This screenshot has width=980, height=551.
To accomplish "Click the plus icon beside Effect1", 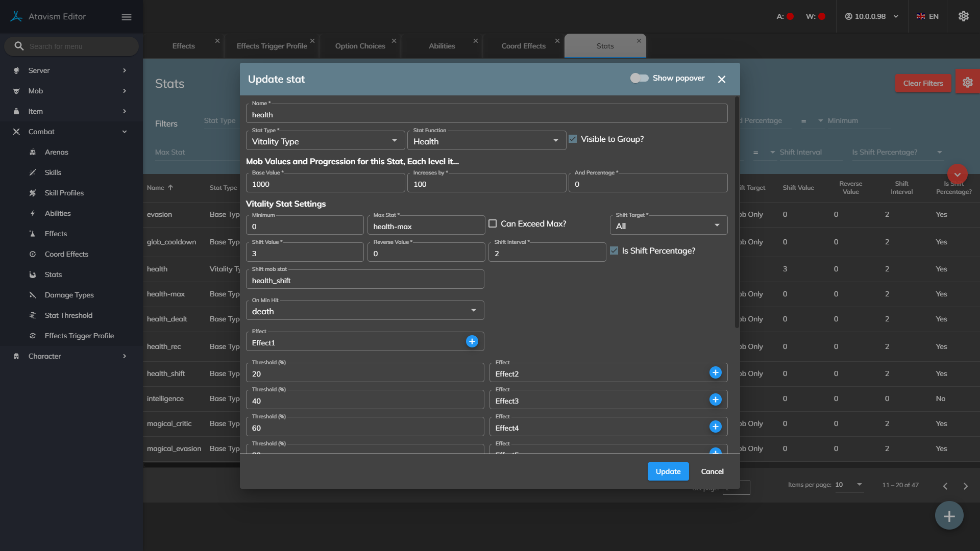I will [472, 341].
